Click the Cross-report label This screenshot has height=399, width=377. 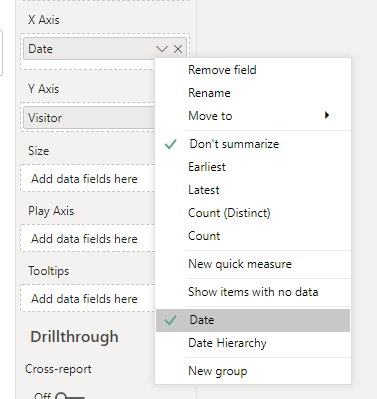pyautogui.click(x=58, y=369)
